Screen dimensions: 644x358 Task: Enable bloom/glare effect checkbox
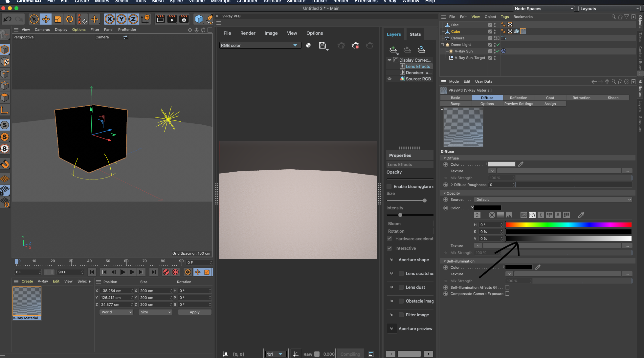(389, 186)
